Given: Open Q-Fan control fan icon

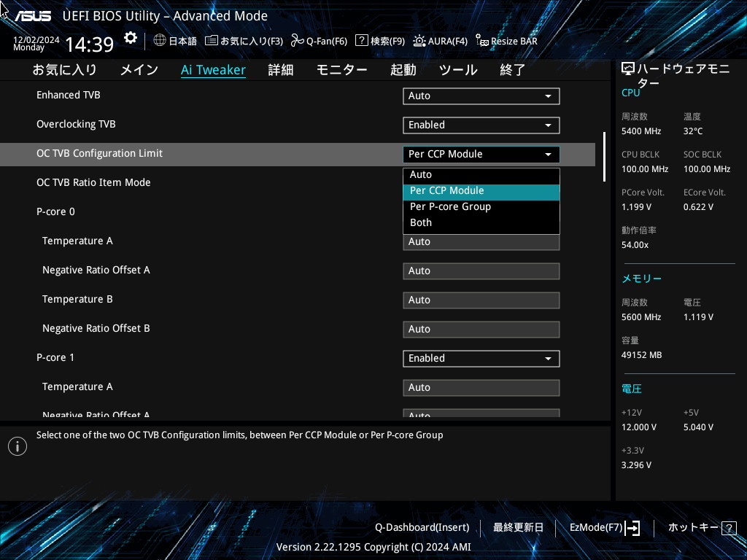Looking at the screenshot, I should pos(298,41).
